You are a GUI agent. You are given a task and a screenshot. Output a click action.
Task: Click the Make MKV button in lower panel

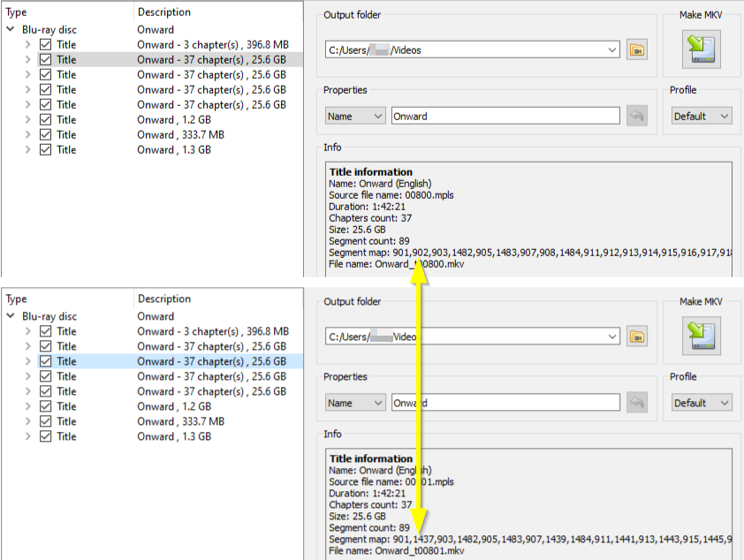[702, 337]
